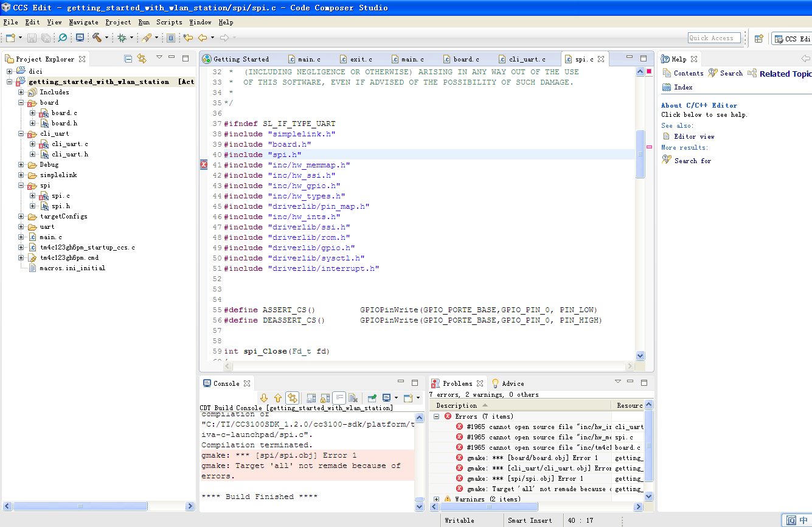
Task: Open the Editor view help link
Action: [694, 136]
